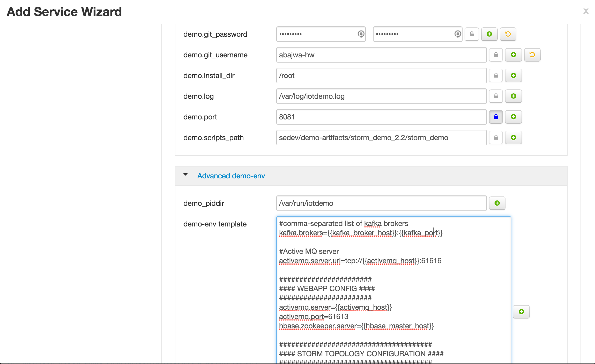
Task: Click the Advanced demo-env section link
Action: click(x=231, y=176)
